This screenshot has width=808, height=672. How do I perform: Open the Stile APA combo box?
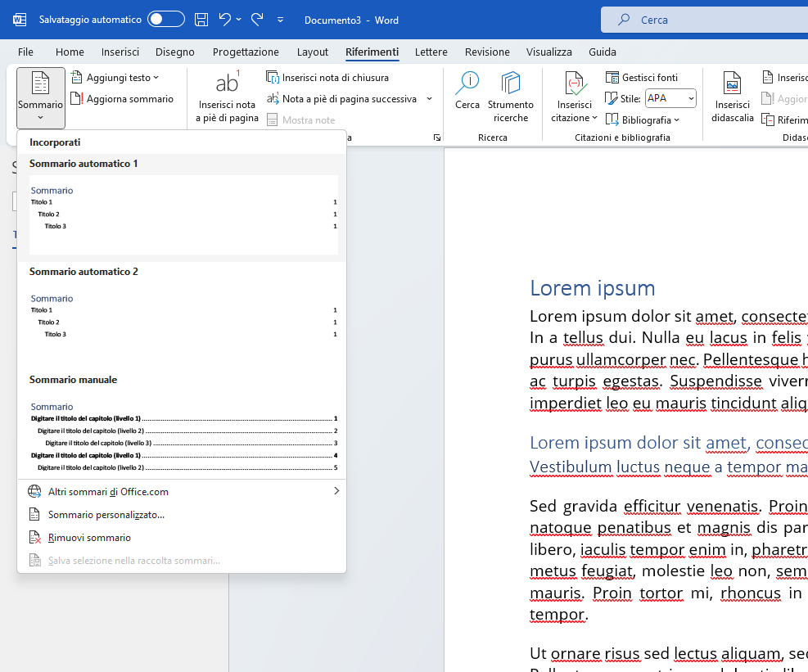click(670, 99)
